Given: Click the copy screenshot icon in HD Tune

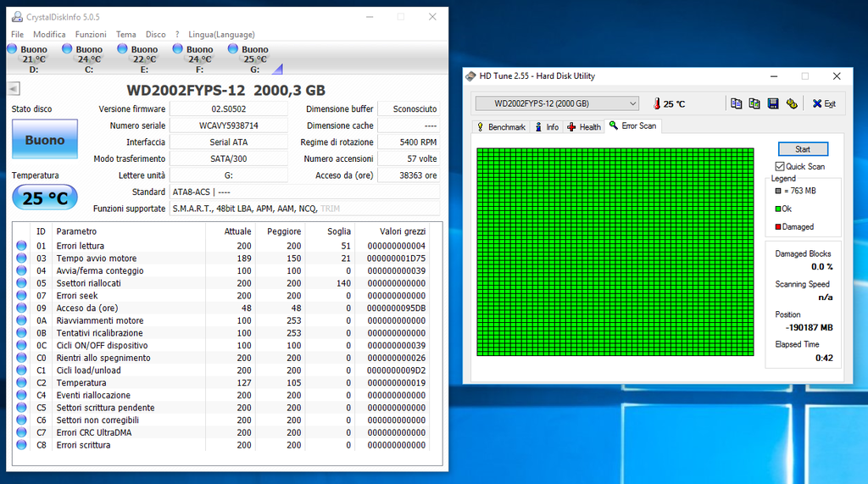Looking at the screenshot, I should (754, 103).
